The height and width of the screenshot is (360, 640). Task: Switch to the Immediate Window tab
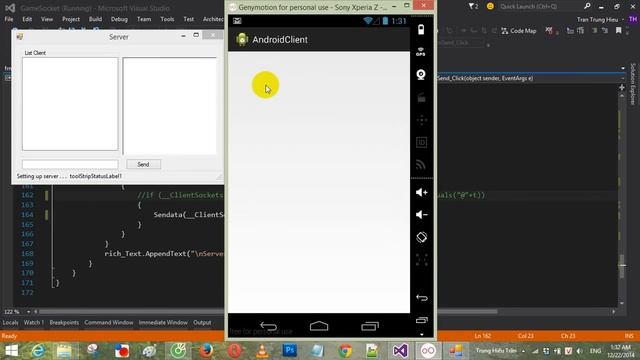pos(163,322)
